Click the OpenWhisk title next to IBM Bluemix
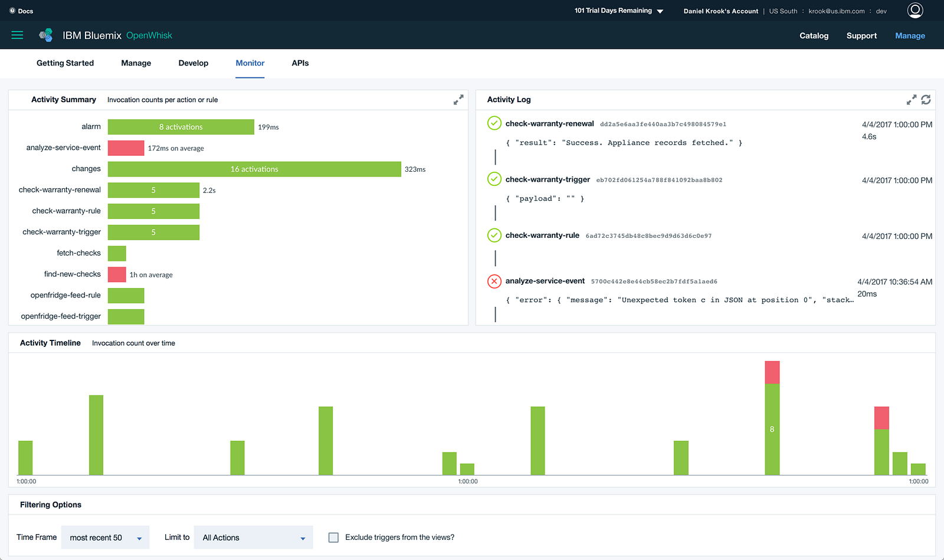Viewport: 944px width, 560px height. [x=149, y=35]
